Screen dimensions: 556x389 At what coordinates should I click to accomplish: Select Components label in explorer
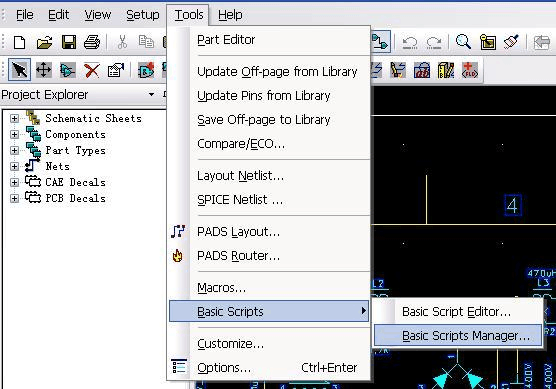click(76, 135)
